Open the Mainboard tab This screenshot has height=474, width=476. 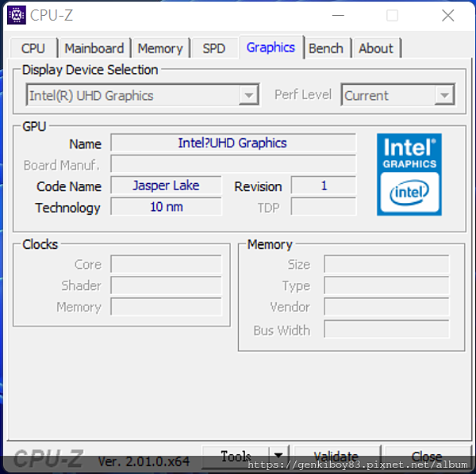click(94, 48)
